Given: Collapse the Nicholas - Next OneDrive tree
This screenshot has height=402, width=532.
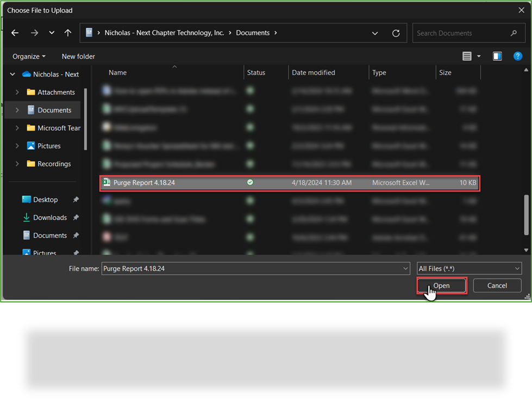Looking at the screenshot, I should [12, 74].
